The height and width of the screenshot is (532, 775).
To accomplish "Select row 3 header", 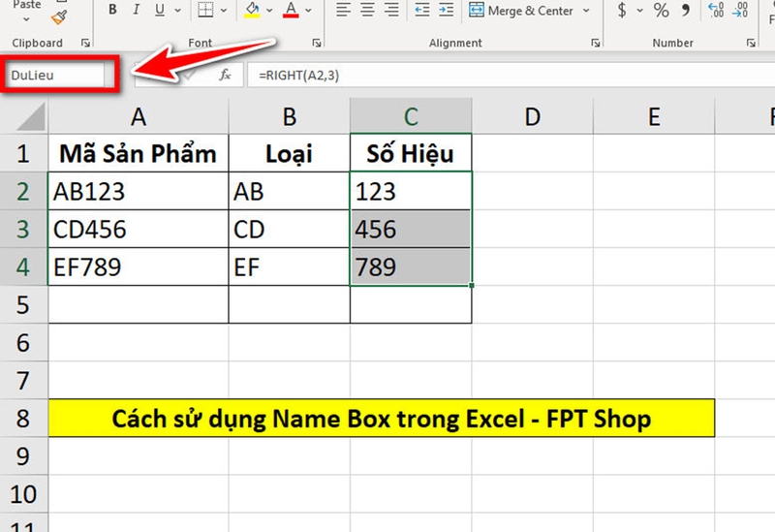I will 23,229.
